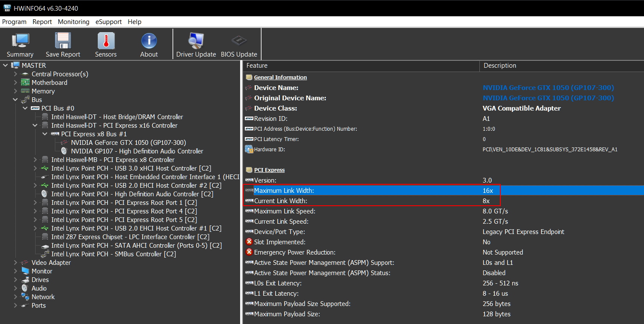Select Intel Haswell-DT Host Bridge/DRAM Controller

tap(117, 117)
